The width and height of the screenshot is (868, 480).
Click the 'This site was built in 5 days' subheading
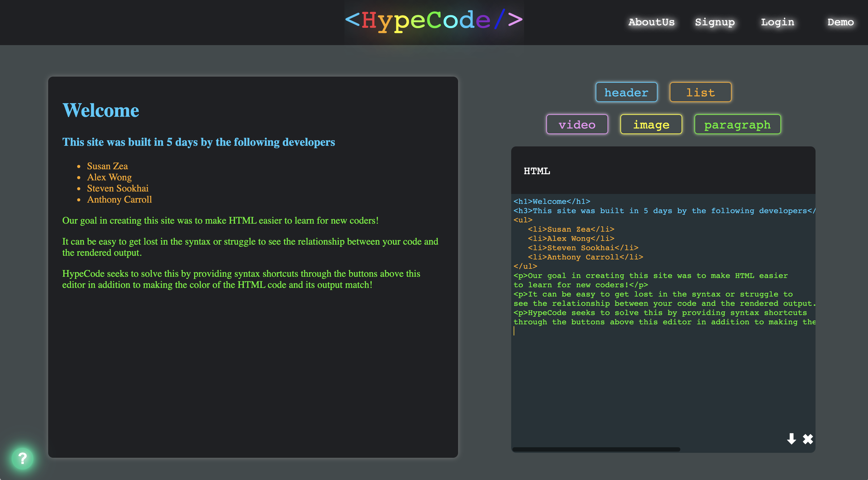198,142
